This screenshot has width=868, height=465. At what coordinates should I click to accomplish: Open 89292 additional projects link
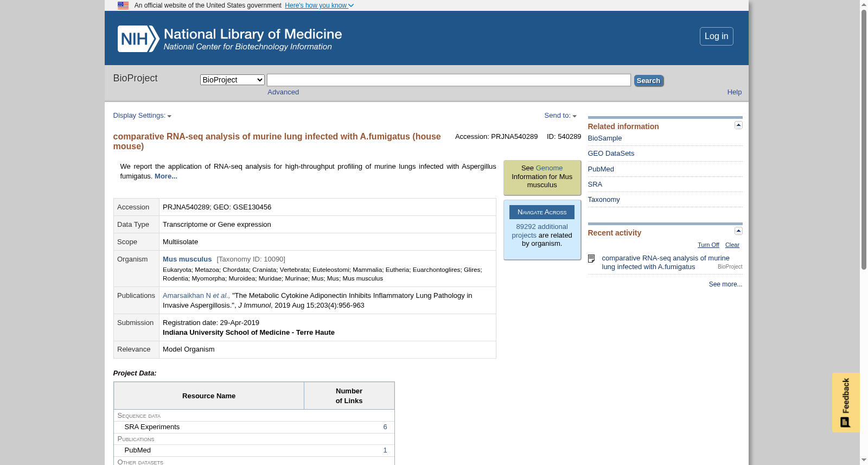point(541,231)
